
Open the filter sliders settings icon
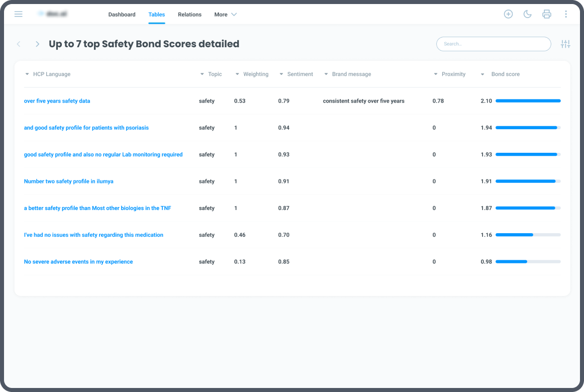click(x=565, y=44)
